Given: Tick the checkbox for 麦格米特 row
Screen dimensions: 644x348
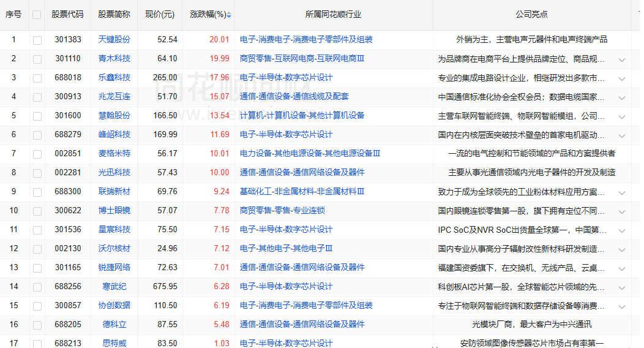Looking at the screenshot, I should click(37, 154).
